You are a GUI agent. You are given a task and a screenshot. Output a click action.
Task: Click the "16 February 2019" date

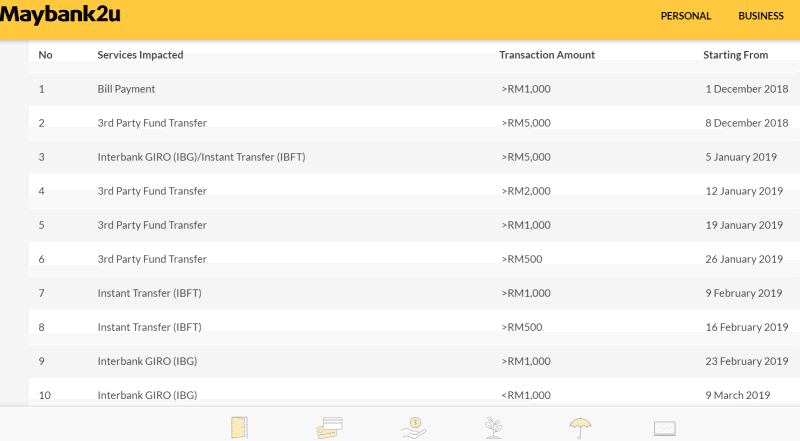pyautogui.click(x=747, y=327)
